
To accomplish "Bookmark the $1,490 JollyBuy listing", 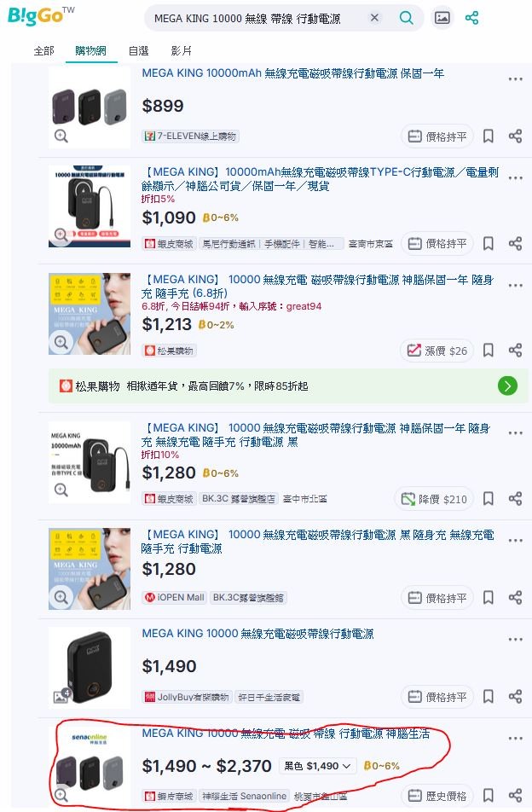I will [x=488, y=697].
